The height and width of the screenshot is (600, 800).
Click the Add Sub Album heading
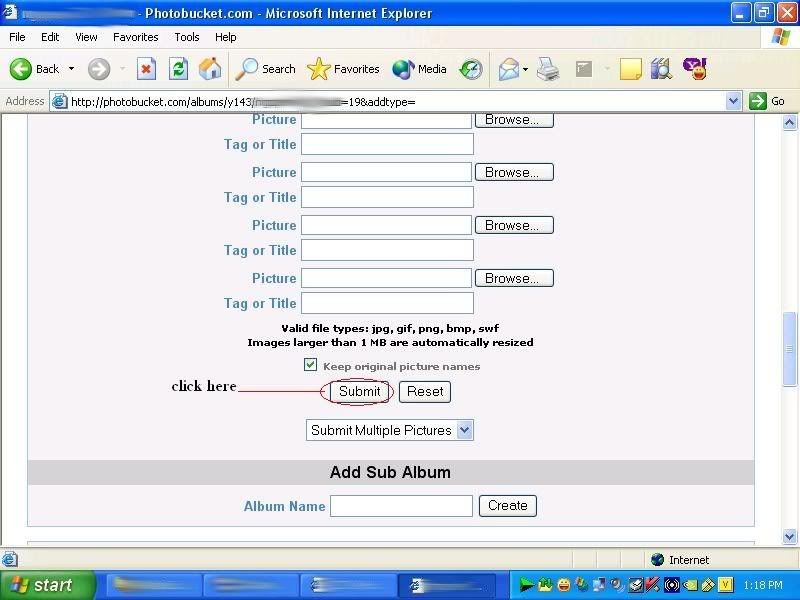click(390, 472)
